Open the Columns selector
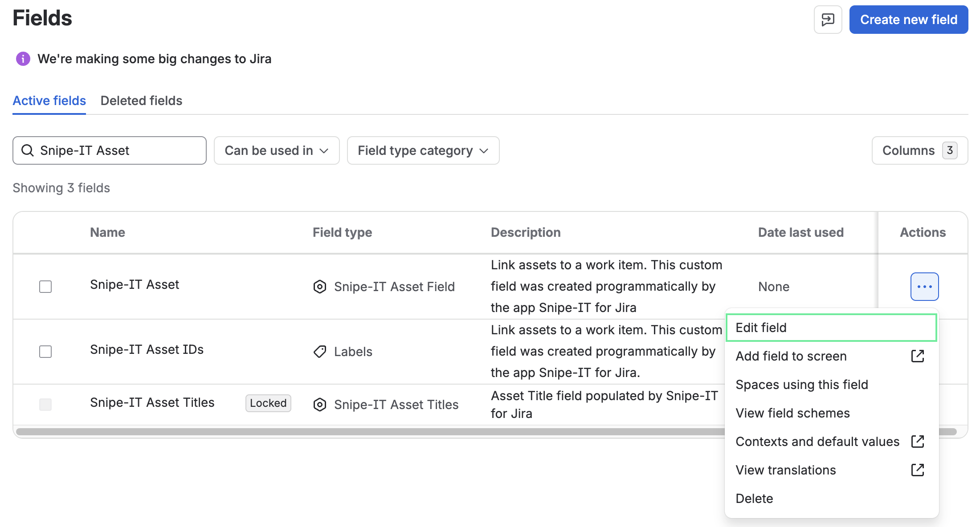 (x=920, y=150)
